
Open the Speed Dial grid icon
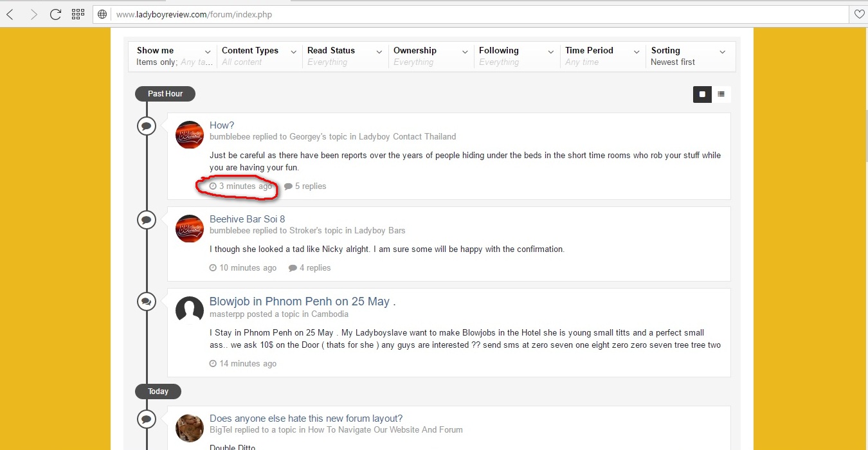point(78,14)
